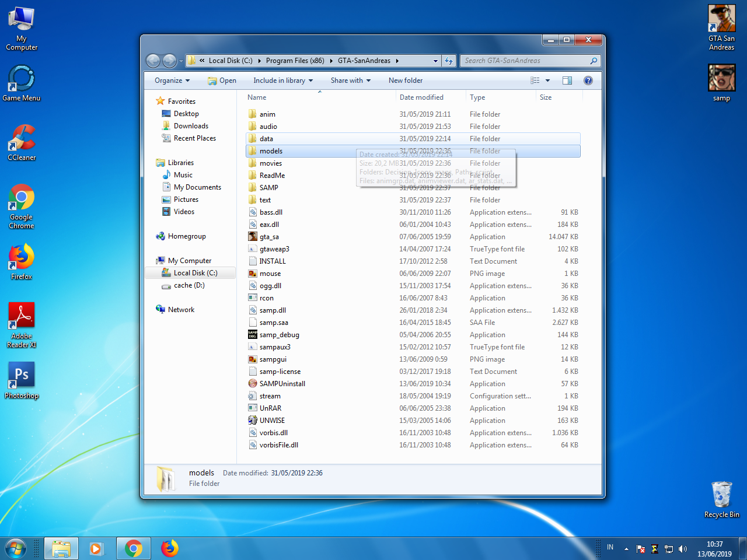747x560 pixels.
Task: Expand GTA-SanAndreas breadcrumb arrow
Action: [x=397, y=61]
